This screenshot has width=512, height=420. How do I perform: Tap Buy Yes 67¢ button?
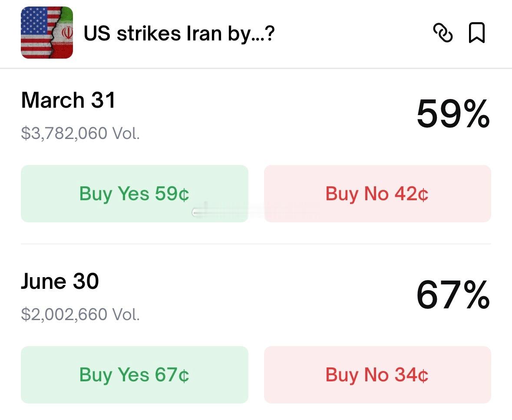pyautogui.click(x=134, y=374)
